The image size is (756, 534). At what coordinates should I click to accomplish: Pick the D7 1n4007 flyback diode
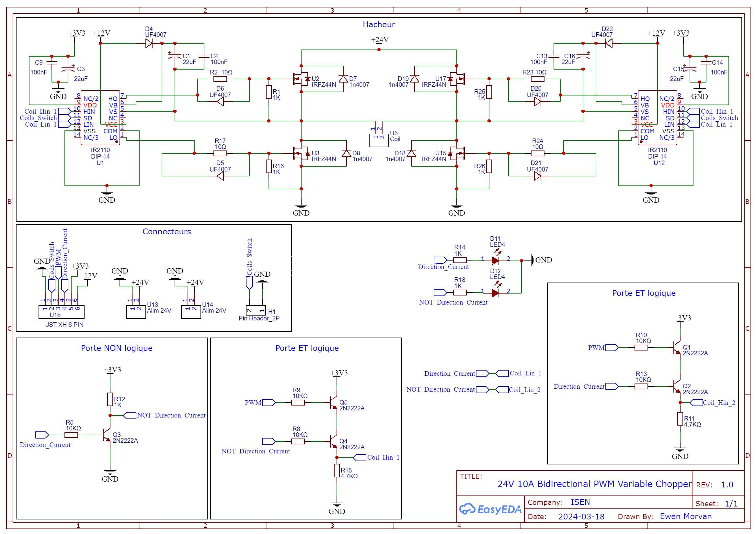coord(343,79)
